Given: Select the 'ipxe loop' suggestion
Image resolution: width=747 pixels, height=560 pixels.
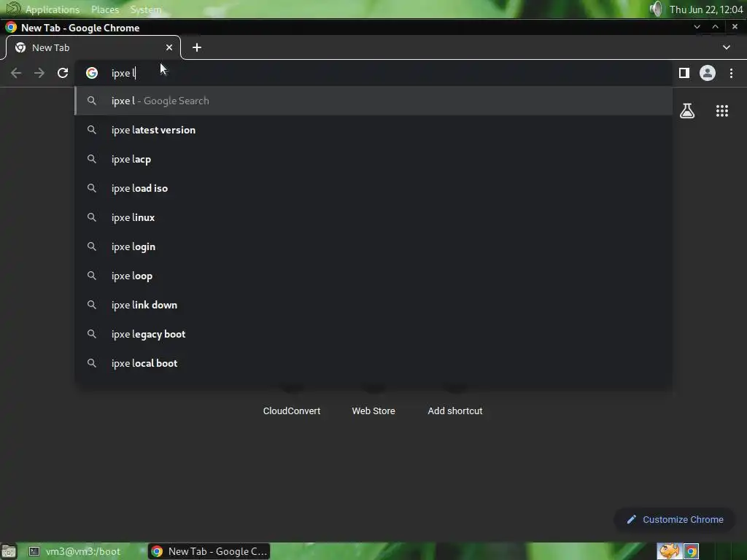Looking at the screenshot, I should pos(373,276).
